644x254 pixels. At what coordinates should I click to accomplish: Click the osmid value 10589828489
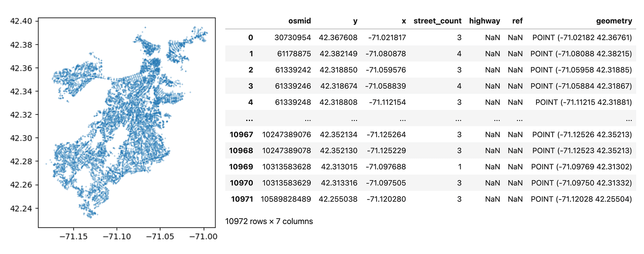point(286,199)
